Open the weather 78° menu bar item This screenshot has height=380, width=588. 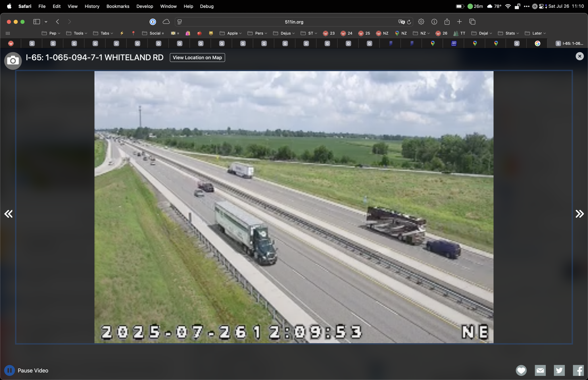[494, 6]
